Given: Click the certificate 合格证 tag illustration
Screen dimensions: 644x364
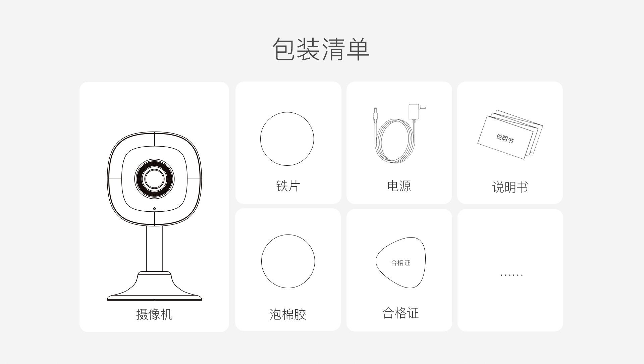Looking at the screenshot, I should pos(401,263).
